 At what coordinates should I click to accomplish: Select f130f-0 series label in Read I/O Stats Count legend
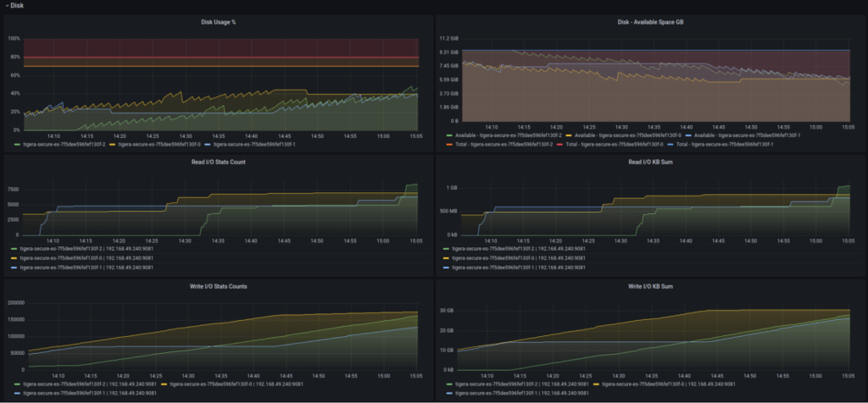86,258
